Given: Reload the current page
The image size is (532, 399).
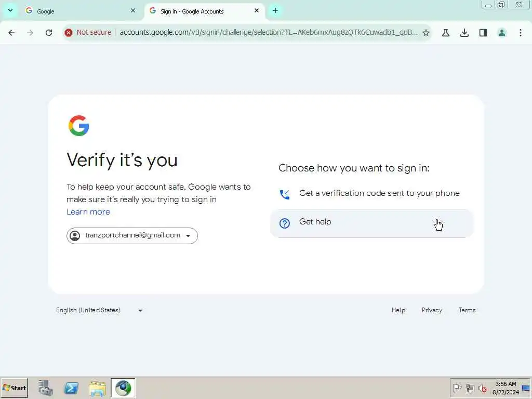Looking at the screenshot, I should 49,33.
